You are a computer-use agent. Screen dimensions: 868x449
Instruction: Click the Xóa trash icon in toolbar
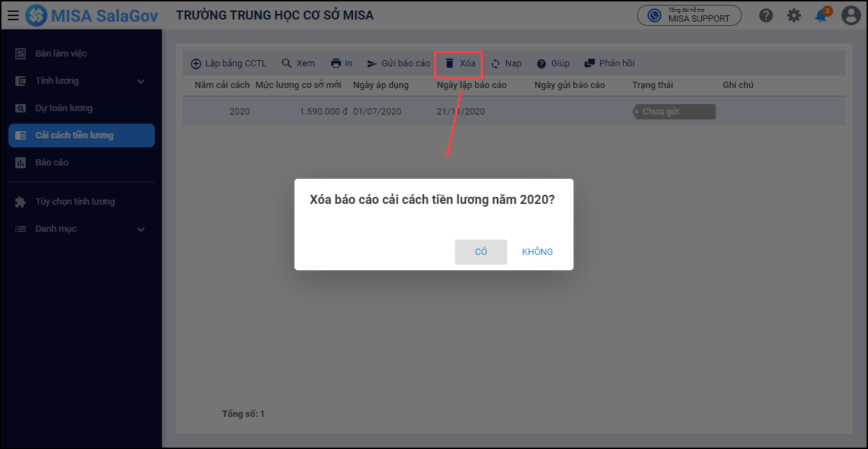pyautogui.click(x=450, y=64)
